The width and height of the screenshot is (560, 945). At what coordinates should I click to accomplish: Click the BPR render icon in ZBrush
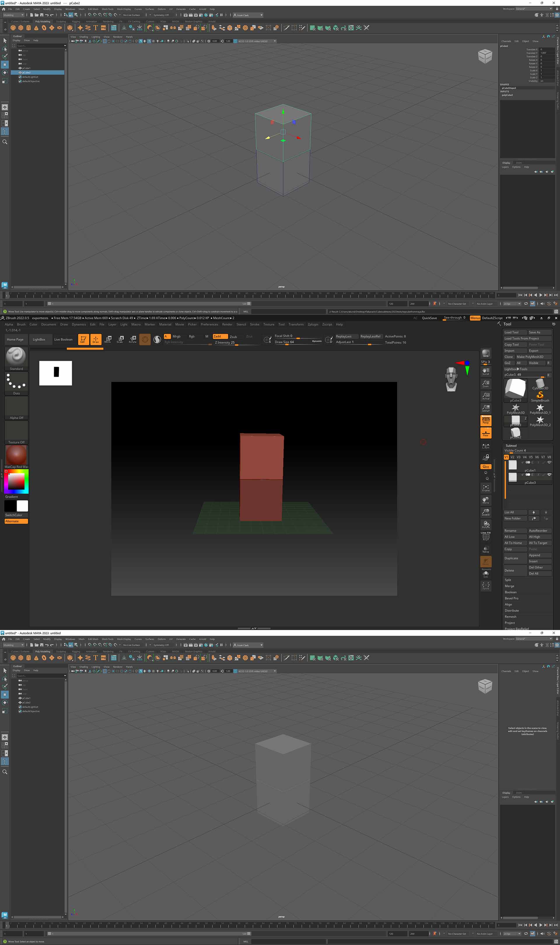click(x=486, y=353)
